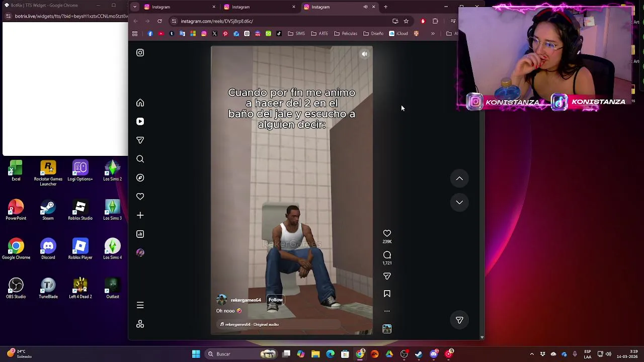
Task: Go back in the browser
Action: [135, 21]
